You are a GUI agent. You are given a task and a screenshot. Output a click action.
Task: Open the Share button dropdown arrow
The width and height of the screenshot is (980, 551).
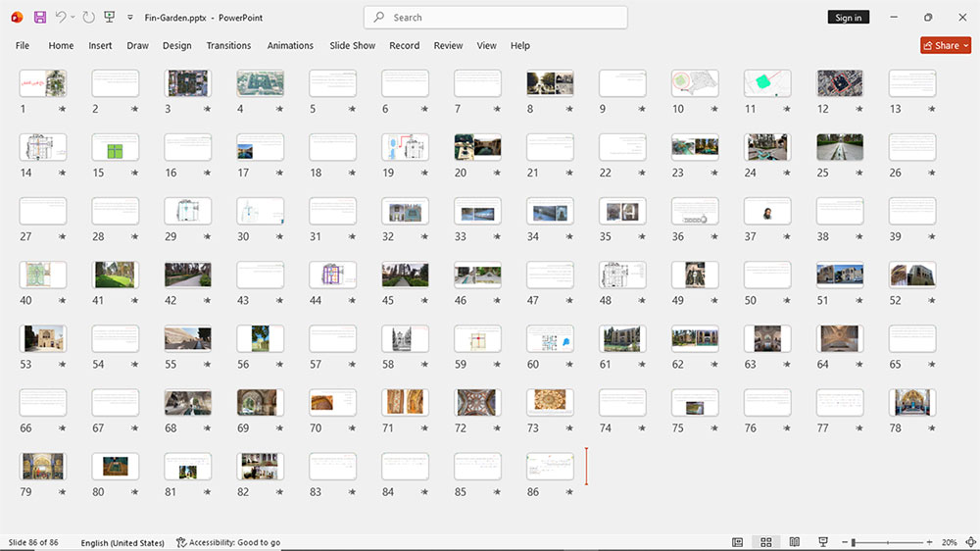pyautogui.click(x=966, y=46)
